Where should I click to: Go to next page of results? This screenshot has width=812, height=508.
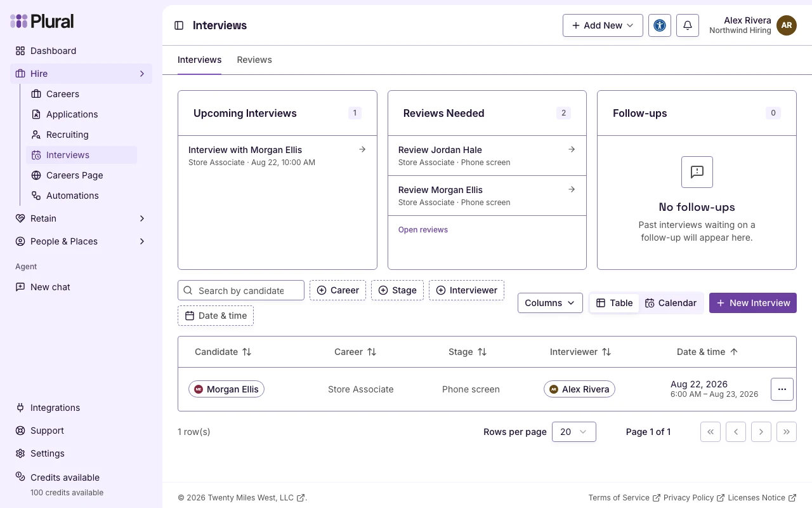(x=761, y=432)
